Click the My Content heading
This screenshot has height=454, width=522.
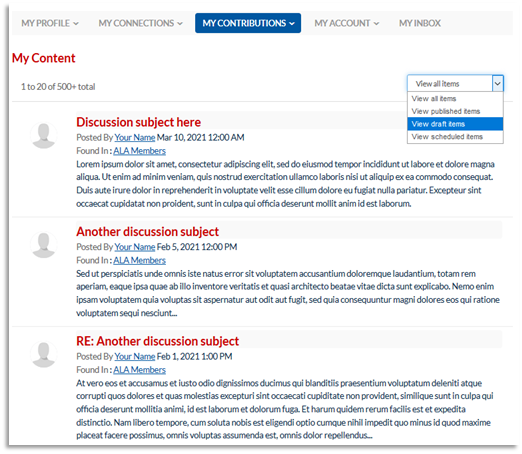click(44, 58)
